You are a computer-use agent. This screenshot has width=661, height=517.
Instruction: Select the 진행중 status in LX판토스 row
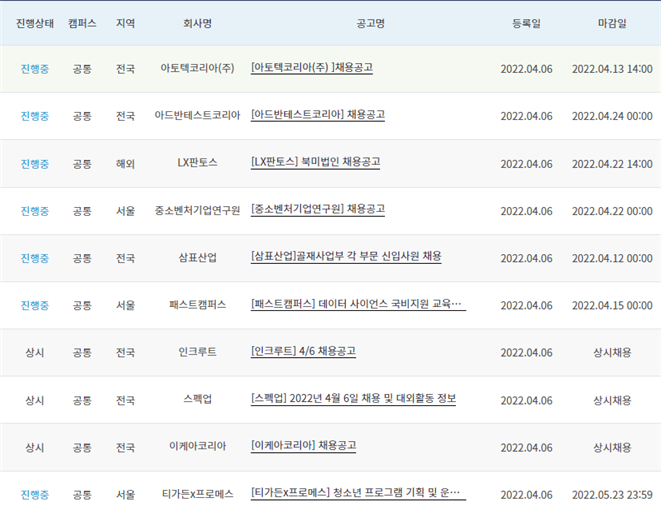pyautogui.click(x=35, y=164)
